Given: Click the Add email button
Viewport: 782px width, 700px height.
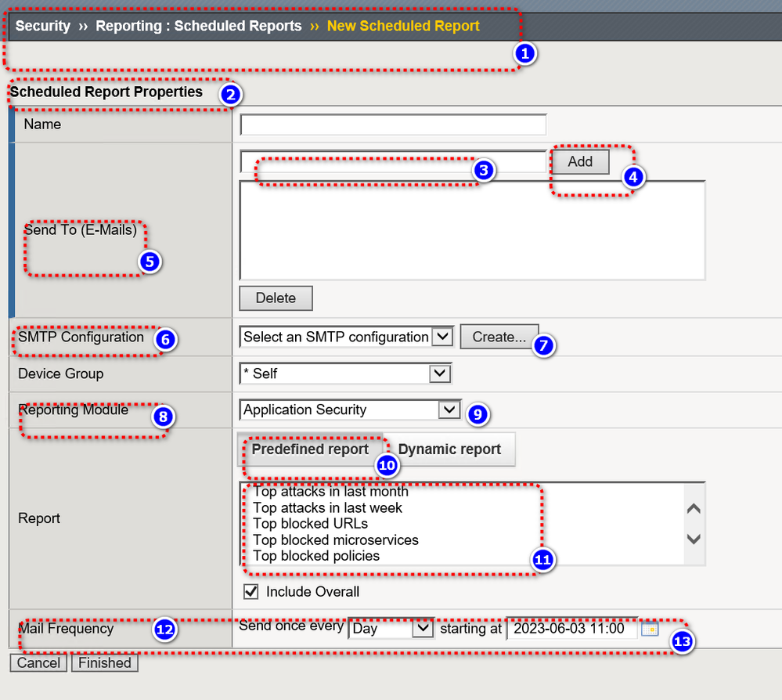Looking at the screenshot, I should coord(580,161).
